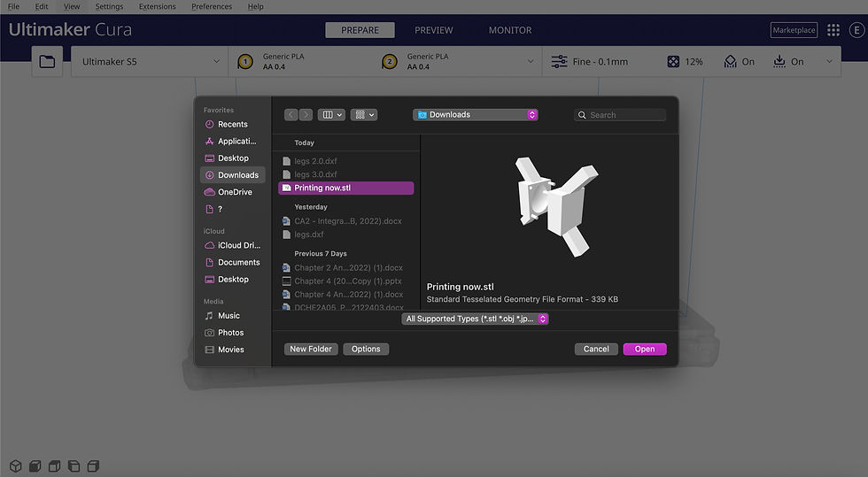This screenshot has width=868, height=477.
Task: Open Desktop under iCloud
Action: 232,280
